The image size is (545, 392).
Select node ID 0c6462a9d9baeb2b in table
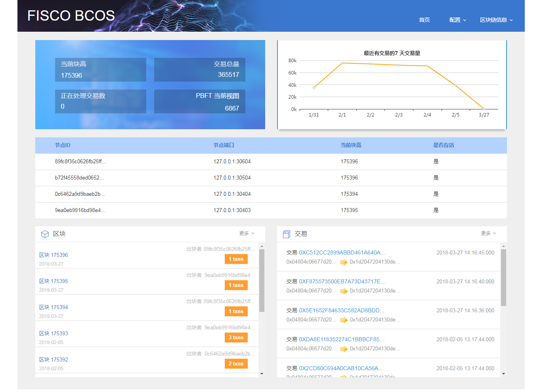(x=80, y=194)
